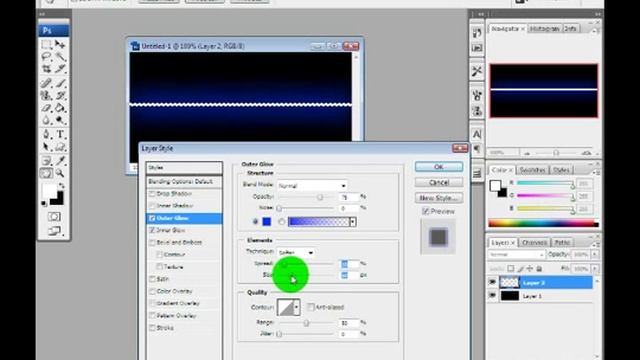Switch to the Channels tab
This screenshot has width=640, height=360.
coord(534,242)
